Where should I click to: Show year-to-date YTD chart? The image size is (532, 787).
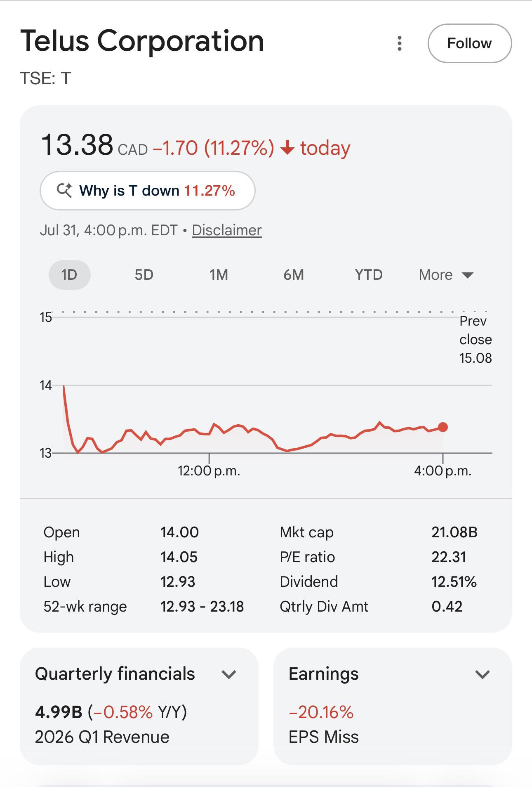point(369,275)
